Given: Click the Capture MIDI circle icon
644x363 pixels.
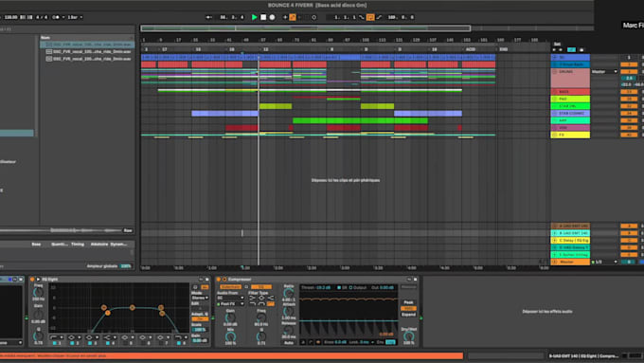Looking at the screenshot, I should pyautogui.click(x=313, y=17).
